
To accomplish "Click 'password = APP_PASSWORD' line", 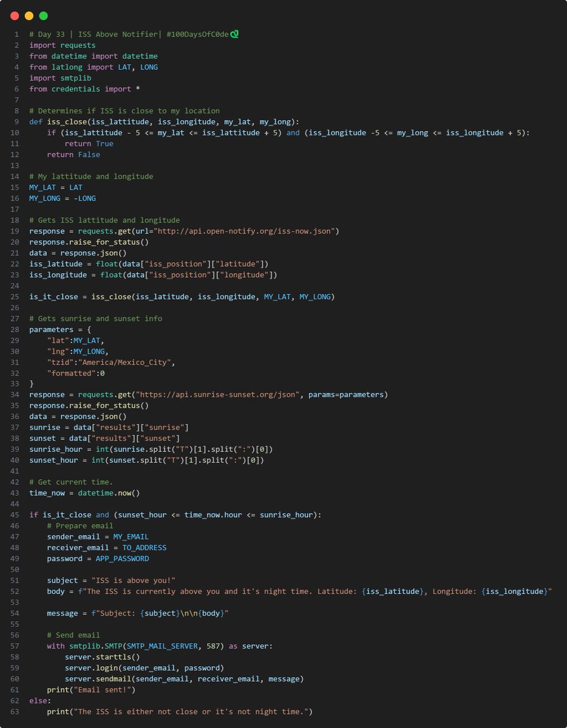I will [98, 559].
